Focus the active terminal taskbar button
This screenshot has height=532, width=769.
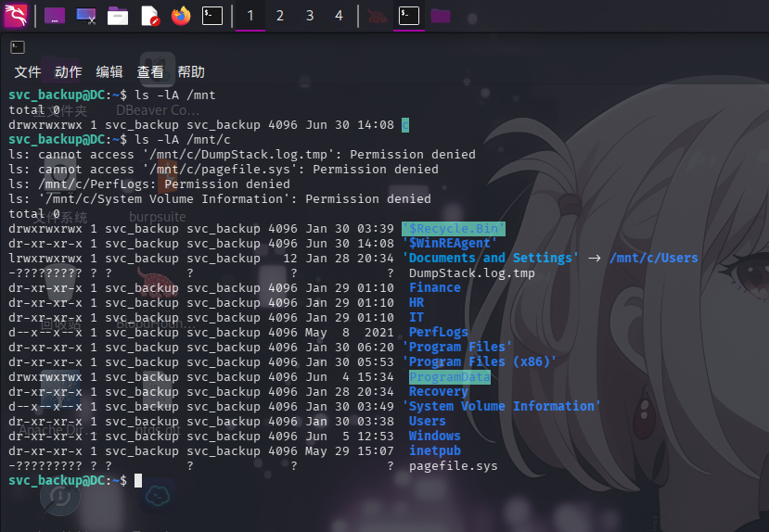tap(409, 16)
